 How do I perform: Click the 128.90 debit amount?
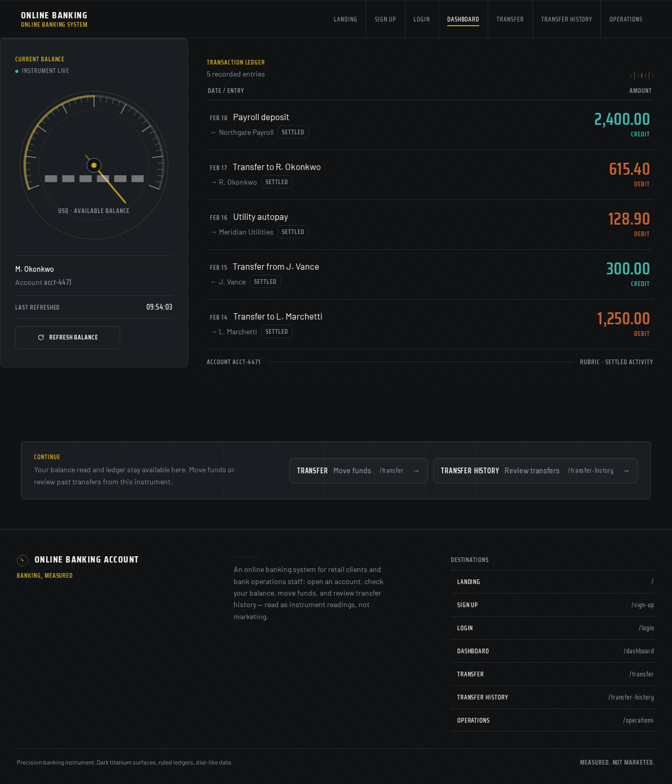[629, 219]
